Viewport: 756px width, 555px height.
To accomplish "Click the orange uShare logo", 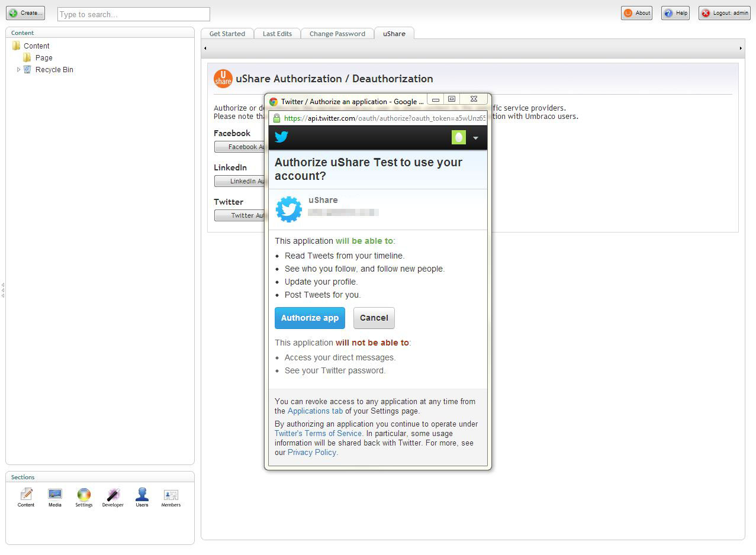I will 223,79.
